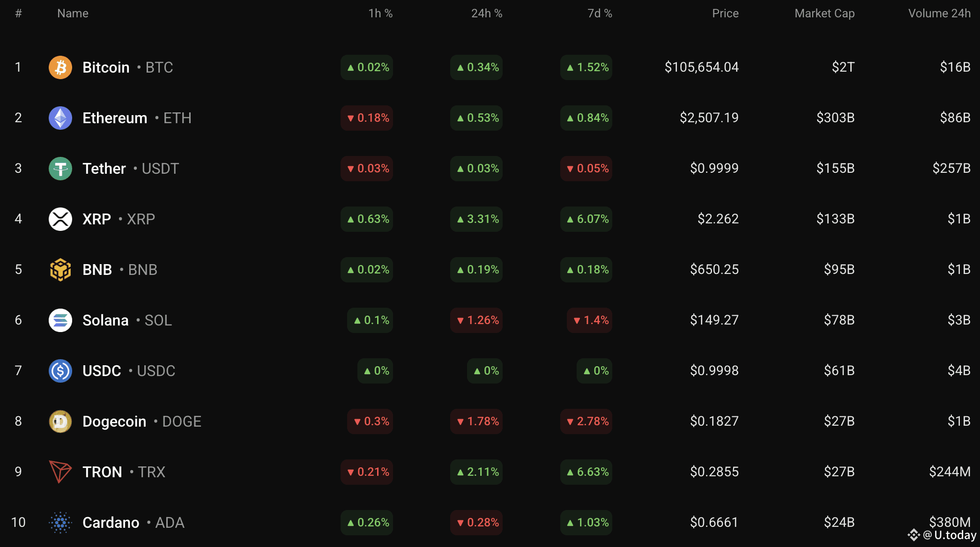
Task: Open the Dogecoin name link
Action: (114, 421)
